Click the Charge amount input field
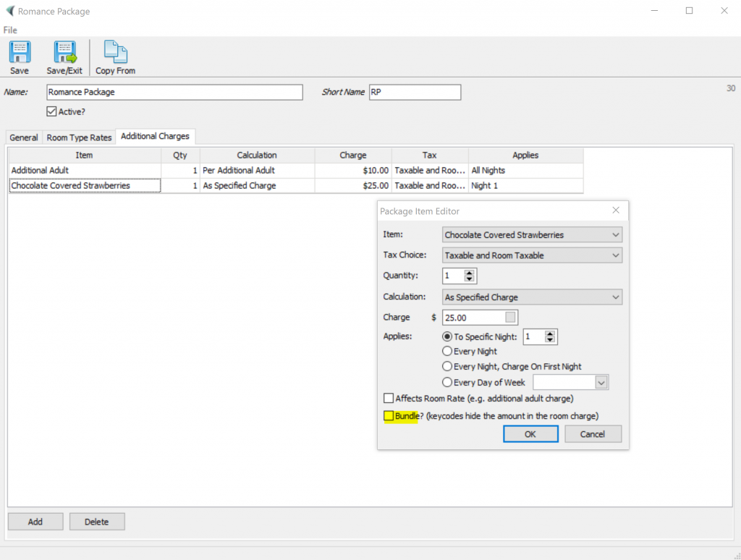The height and width of the screenshot is (560, 741). point(475,317)
